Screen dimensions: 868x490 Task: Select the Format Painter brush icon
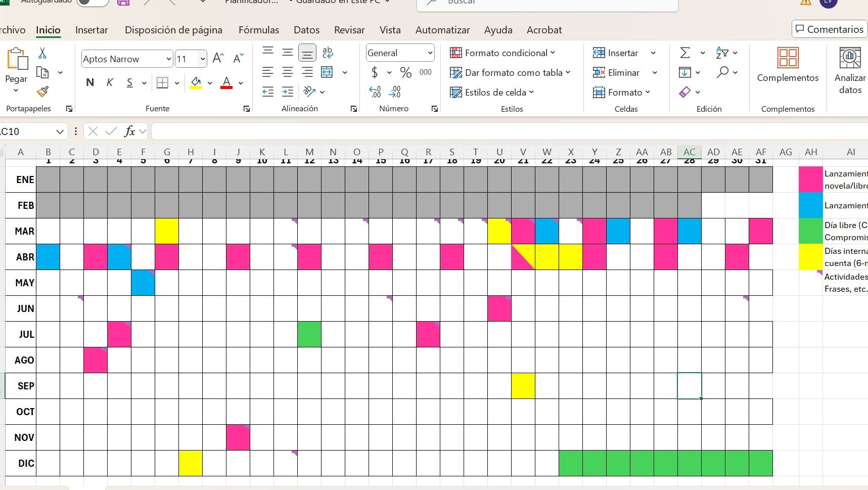point(43,92)
